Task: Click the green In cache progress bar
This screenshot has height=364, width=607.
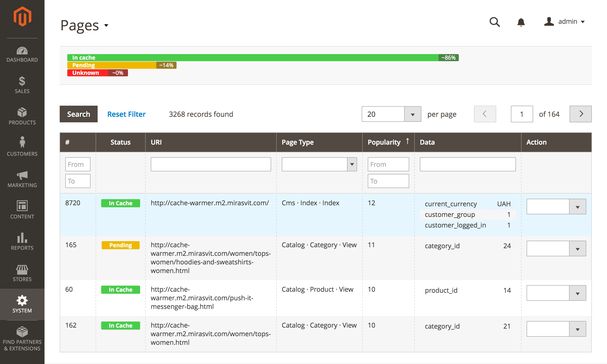Action: tap(253, 58)
